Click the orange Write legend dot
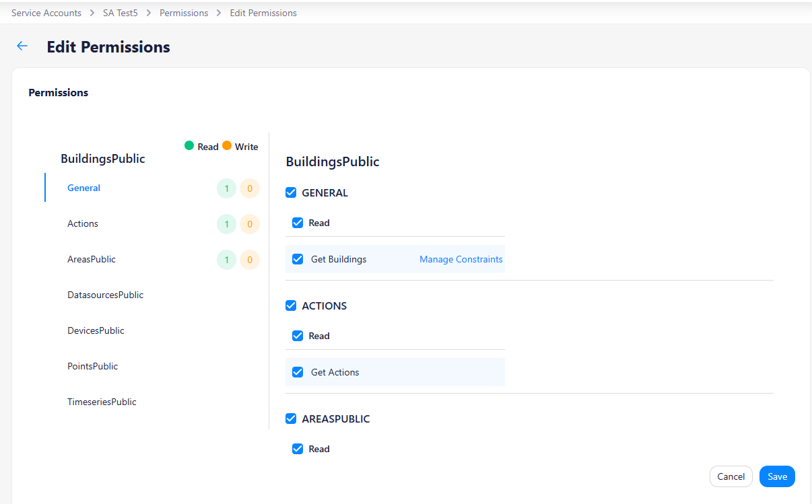Viewport: 812px width, 504px height. (227, 146)
